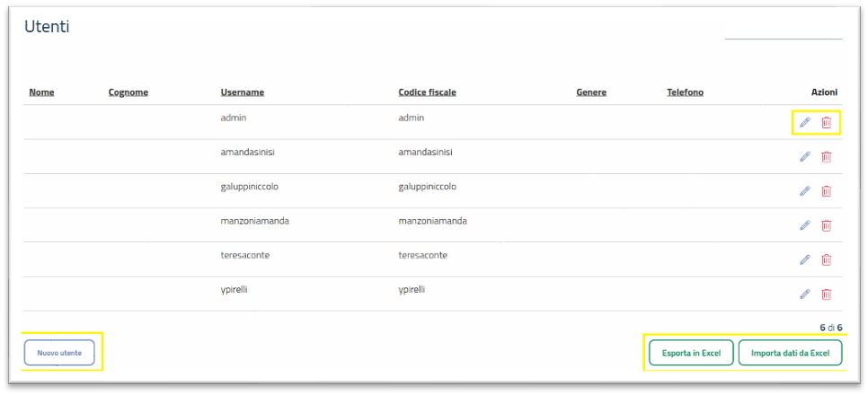
Task: Delete the admin user via trash icon
Action: (x=827, y=123)
